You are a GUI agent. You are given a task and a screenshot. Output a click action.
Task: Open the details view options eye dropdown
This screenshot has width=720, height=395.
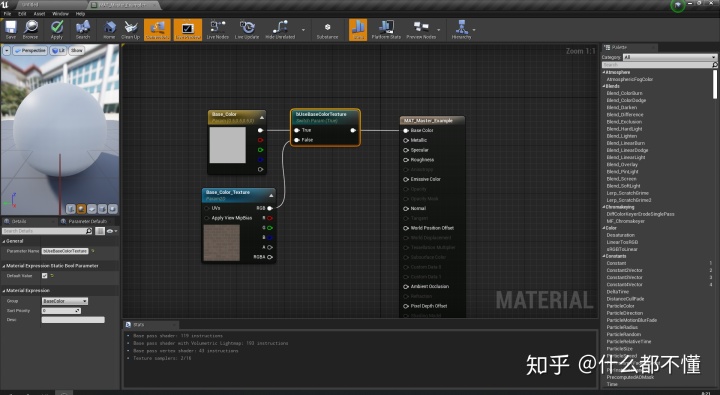[112, 231]
